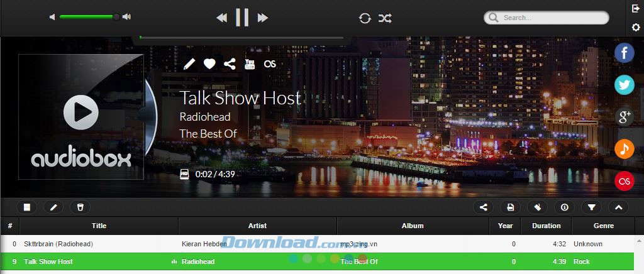Open settings with the gear icon
Image resolution: width=644 pixels, height=274 pixels.
tap(636, 28)
